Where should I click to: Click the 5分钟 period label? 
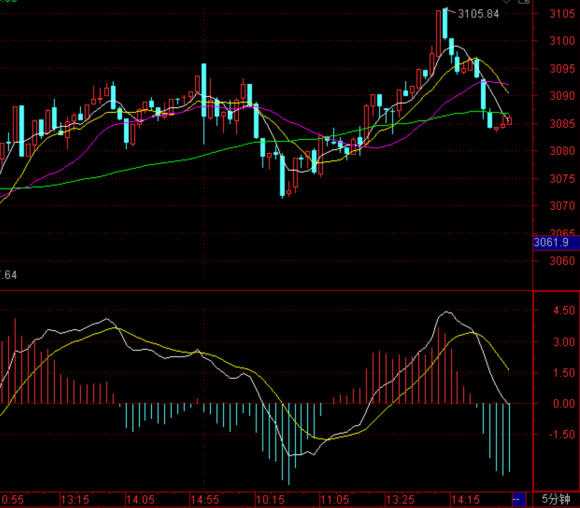556,499
